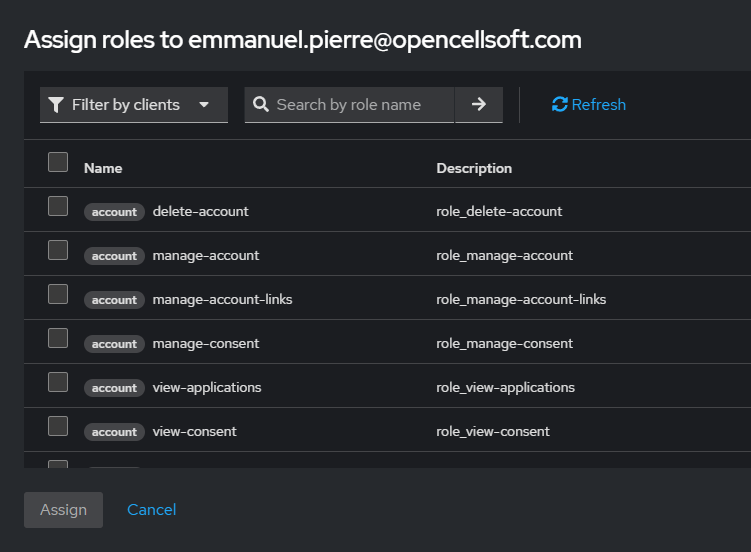Check the delete-account role checkbox
The width and height of the screenshot is (751, 552).
coord(58,206)
